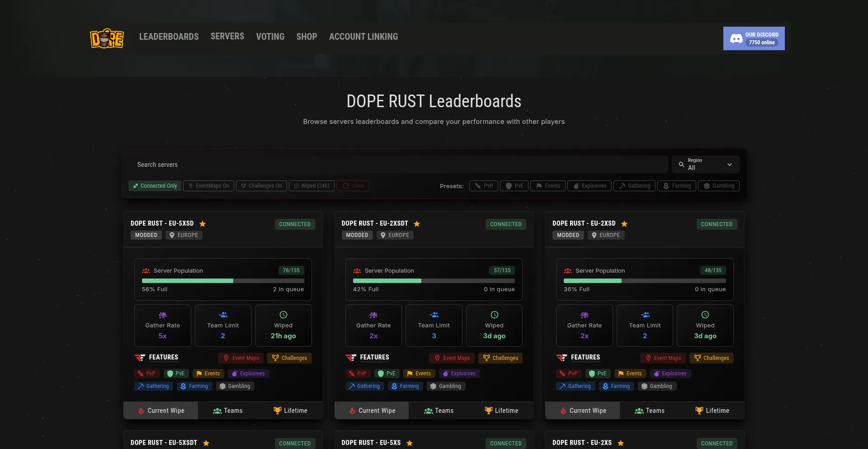This screenshot has height=449, width=868.
Task: Click the Discord icon in the top-right banner
Action: pos(736,38)
